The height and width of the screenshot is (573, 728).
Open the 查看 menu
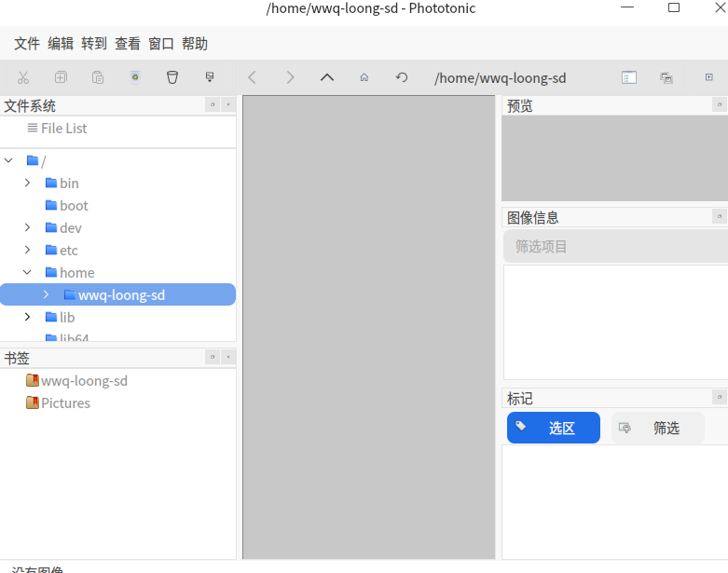128,44
